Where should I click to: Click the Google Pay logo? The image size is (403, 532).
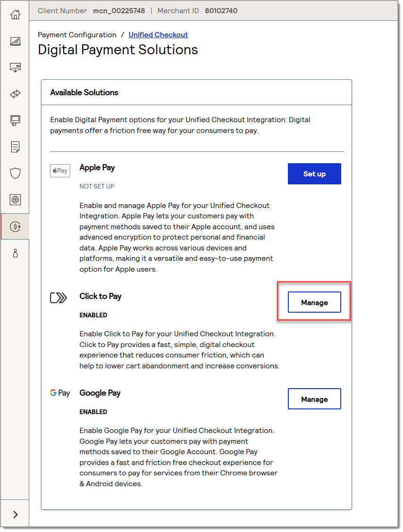[60, 393]
